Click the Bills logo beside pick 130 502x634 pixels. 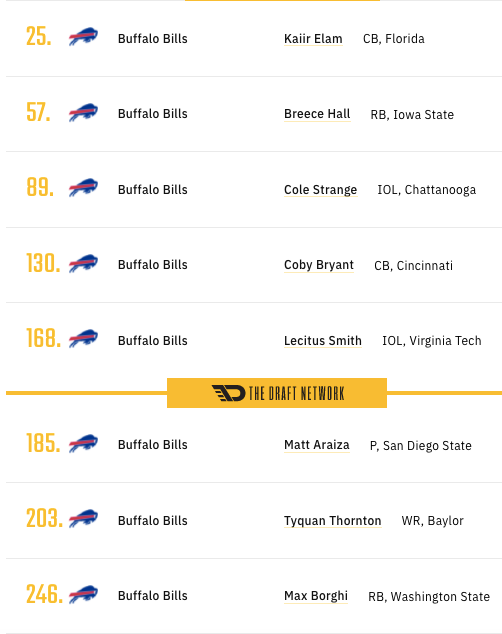[83, 264]
